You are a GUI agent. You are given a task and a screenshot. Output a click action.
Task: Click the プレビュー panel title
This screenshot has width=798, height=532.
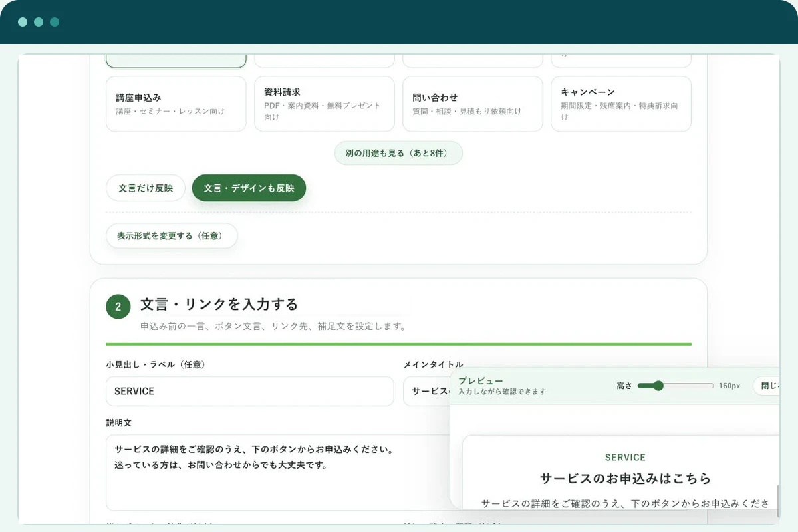pos(481,381)
